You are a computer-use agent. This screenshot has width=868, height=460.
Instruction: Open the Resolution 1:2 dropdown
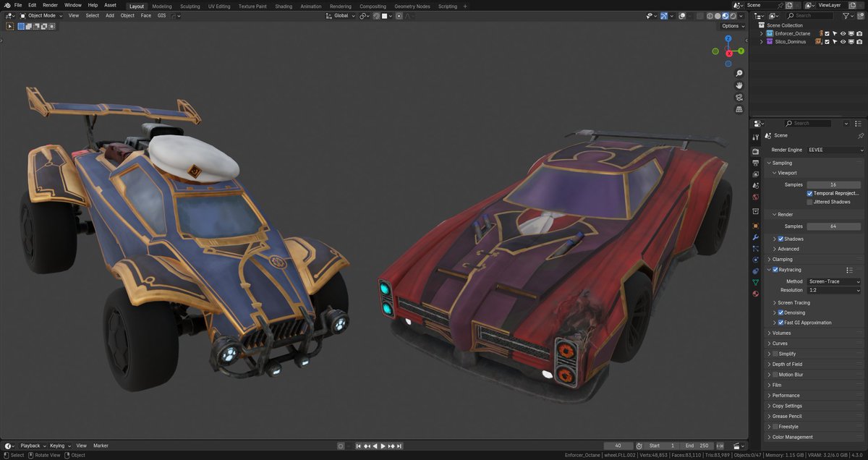834,290
